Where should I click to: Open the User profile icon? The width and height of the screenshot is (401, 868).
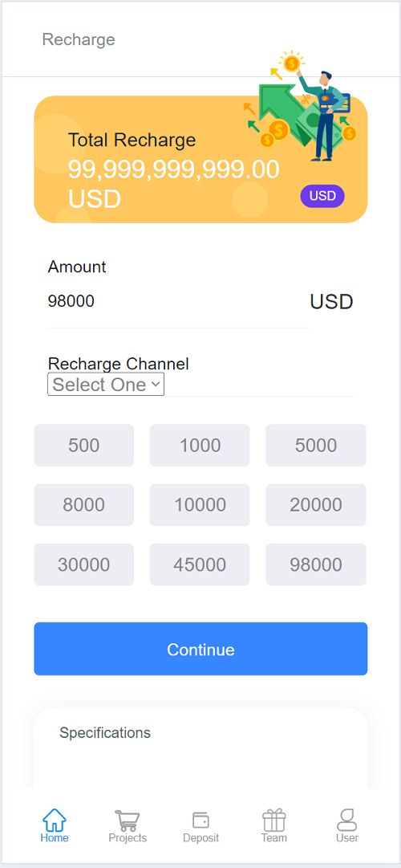tap(346, 820)
